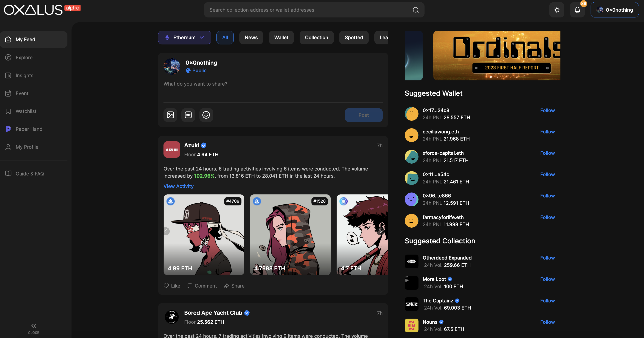Image resolution: width=644 pixels, height=338 pixels.
Task: Open Paper Hand tool
Action: click(34, 129)
